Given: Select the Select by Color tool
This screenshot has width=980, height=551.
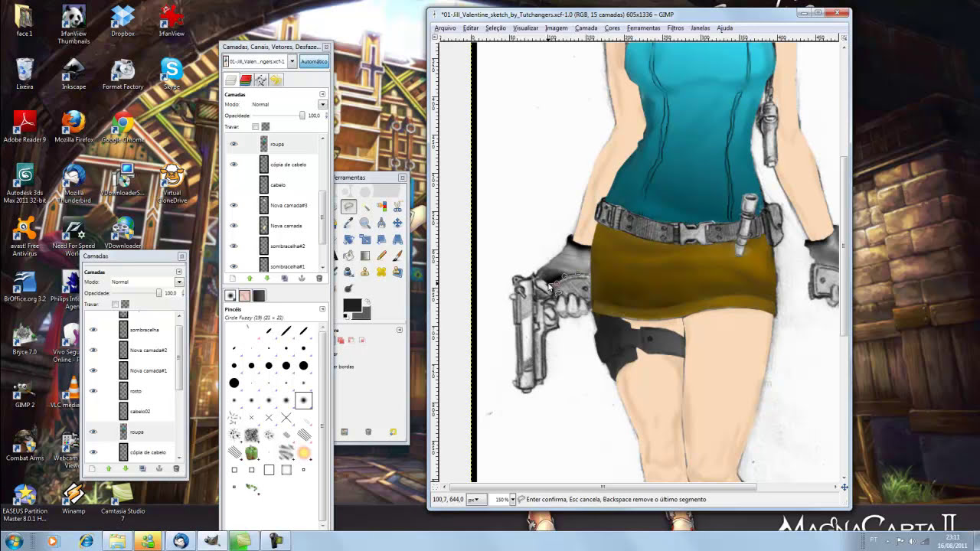Looking at the screenshot, I should tap(381, 207).
